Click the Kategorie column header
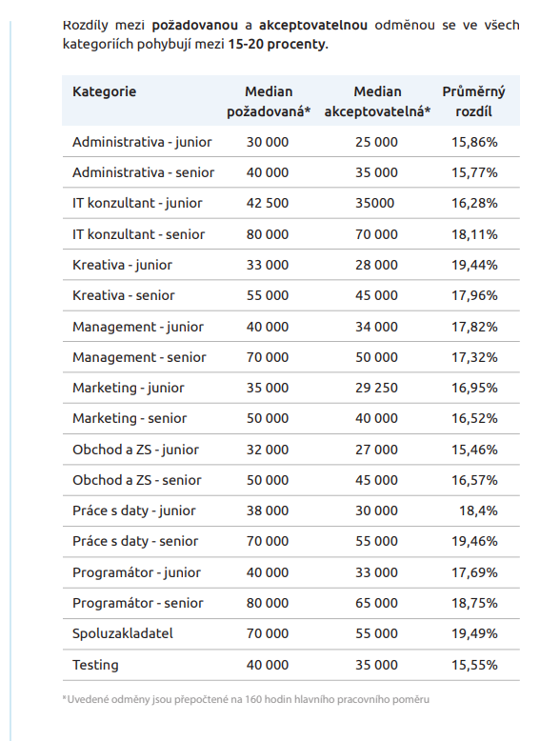The width and height of the screenshot is (560, 741). click(x=104, y=91)
